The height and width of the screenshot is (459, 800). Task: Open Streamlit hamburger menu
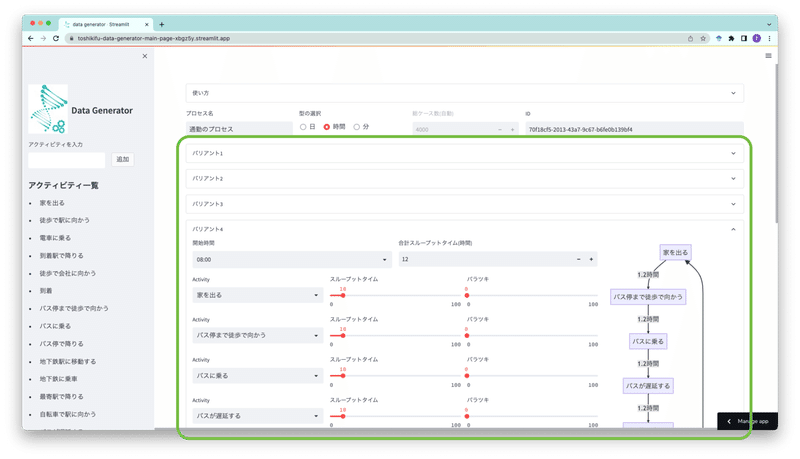768,56
